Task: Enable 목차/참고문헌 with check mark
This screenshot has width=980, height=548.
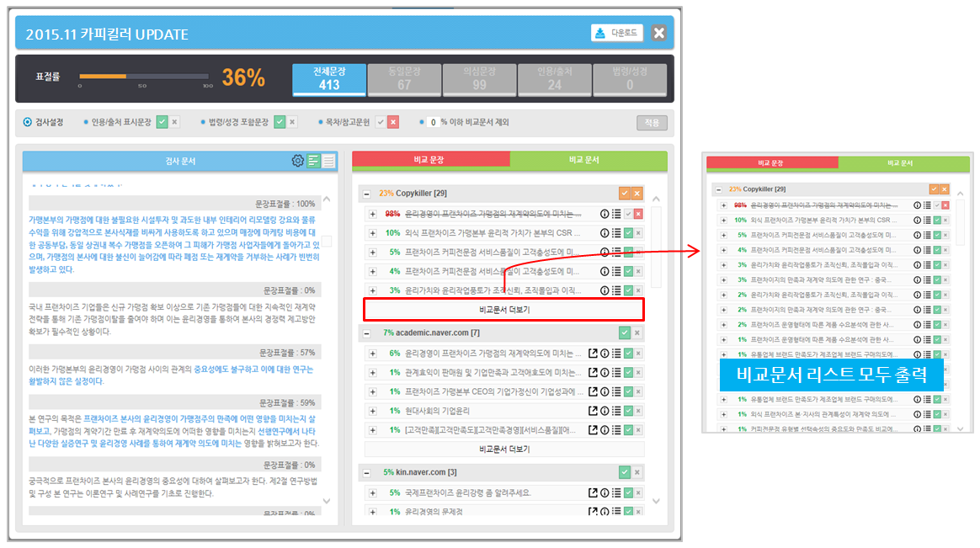Action: click(381, 122)
